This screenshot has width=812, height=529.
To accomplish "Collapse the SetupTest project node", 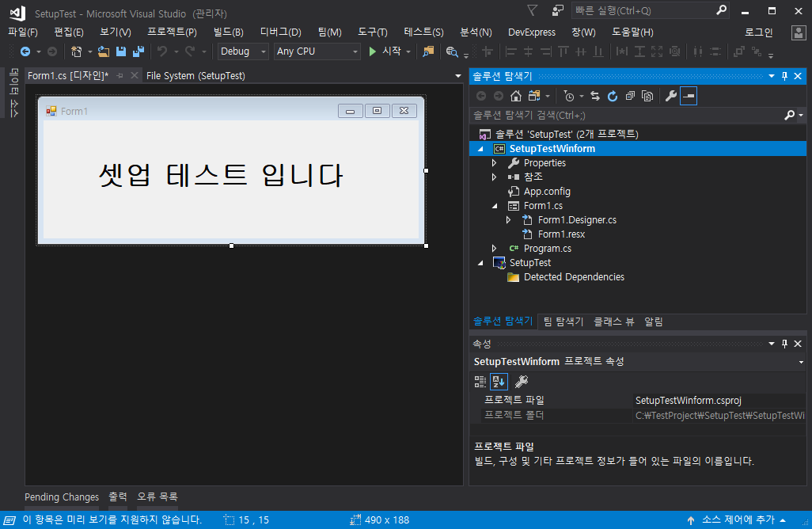I will click(480, 263).
